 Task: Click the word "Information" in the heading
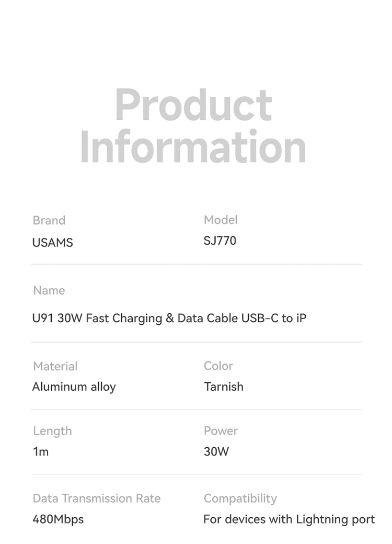tap(193, 147)
